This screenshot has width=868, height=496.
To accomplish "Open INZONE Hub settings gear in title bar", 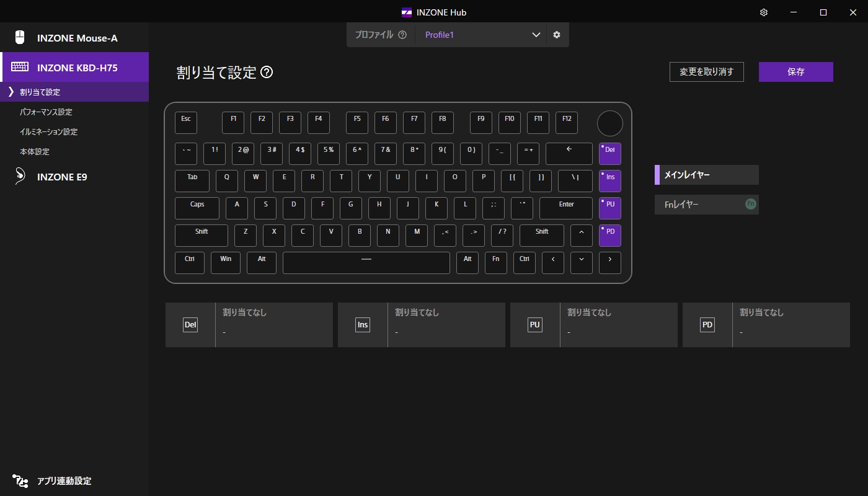I will pyautogui.click(x=764, y=12).
